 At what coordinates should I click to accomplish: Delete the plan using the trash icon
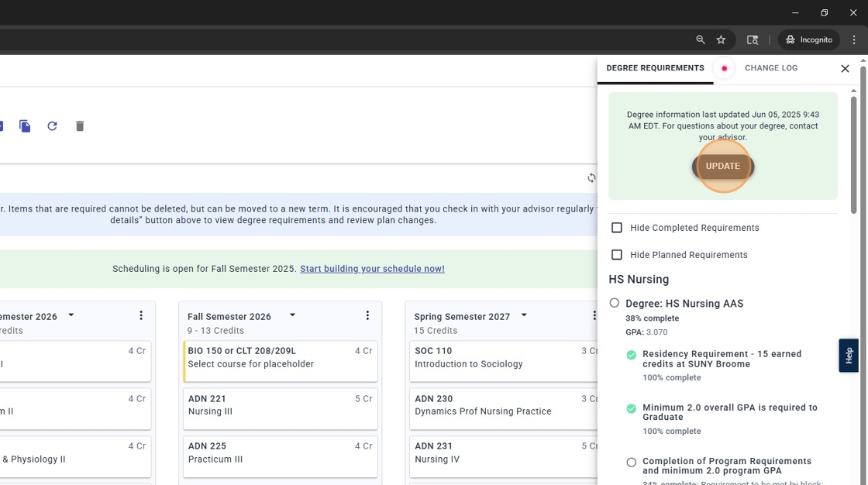click(79, 126)
